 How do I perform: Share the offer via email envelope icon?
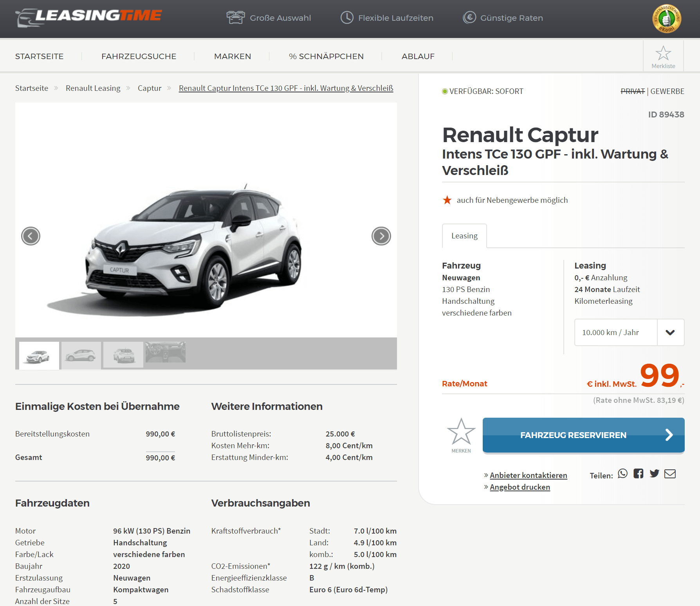(670, 474)
